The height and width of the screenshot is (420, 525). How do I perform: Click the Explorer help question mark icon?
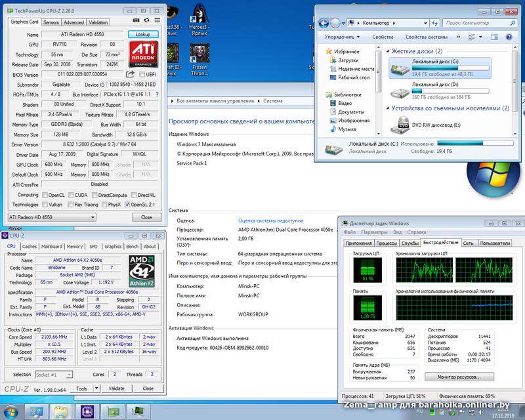coord(509,37)
